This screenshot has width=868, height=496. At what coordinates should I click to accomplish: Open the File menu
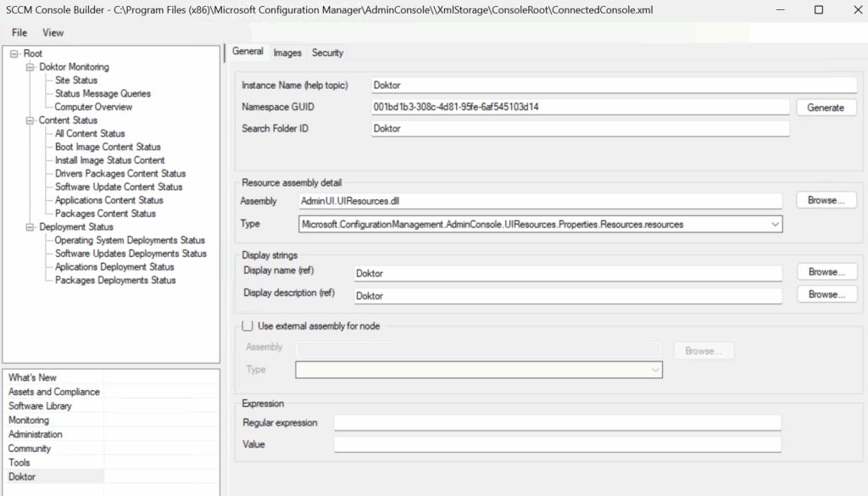point(19,33)
